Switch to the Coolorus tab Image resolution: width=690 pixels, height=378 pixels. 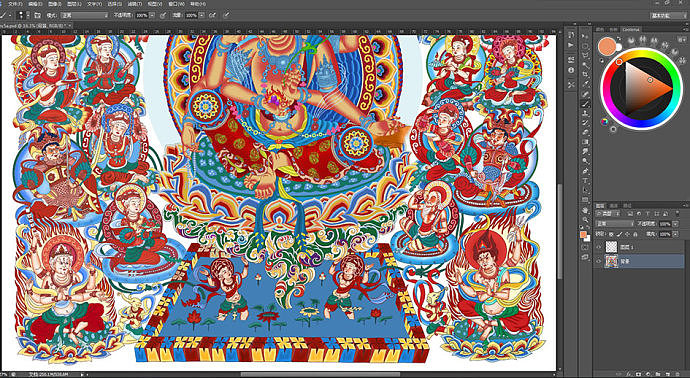tap(631, 29)
